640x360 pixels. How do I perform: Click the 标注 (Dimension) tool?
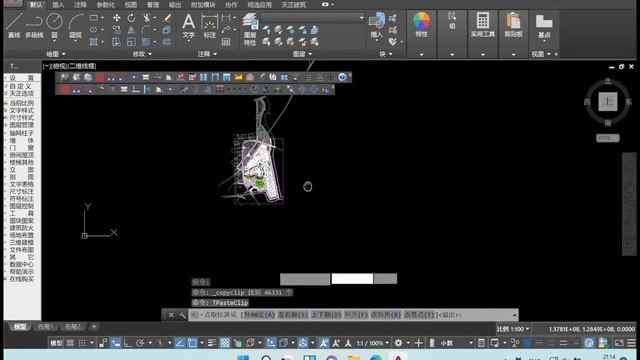coord(209,26)
